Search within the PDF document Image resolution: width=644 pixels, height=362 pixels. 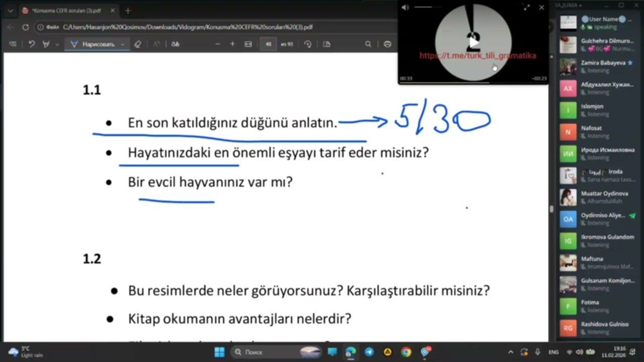coord(368,44)
